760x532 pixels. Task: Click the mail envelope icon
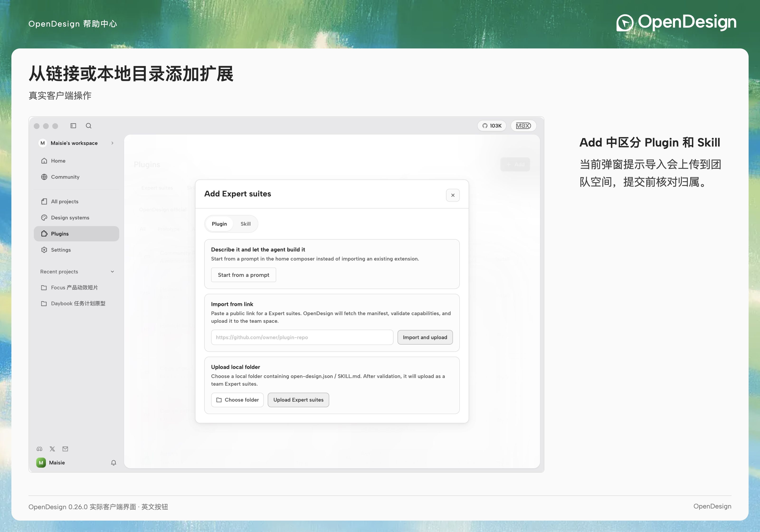tap(65, 449)
